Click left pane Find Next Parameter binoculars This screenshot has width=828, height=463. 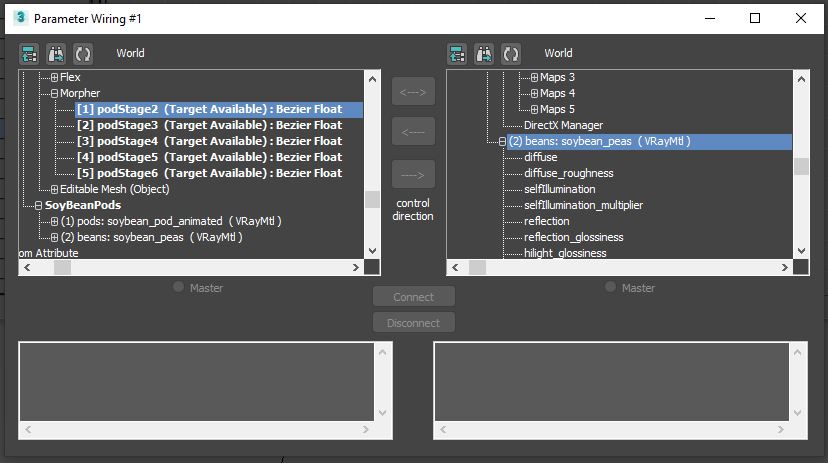(x=56, y=53)
